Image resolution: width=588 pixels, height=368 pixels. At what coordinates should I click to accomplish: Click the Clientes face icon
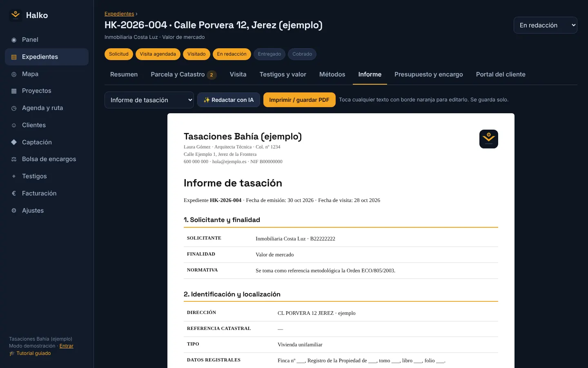14,126
